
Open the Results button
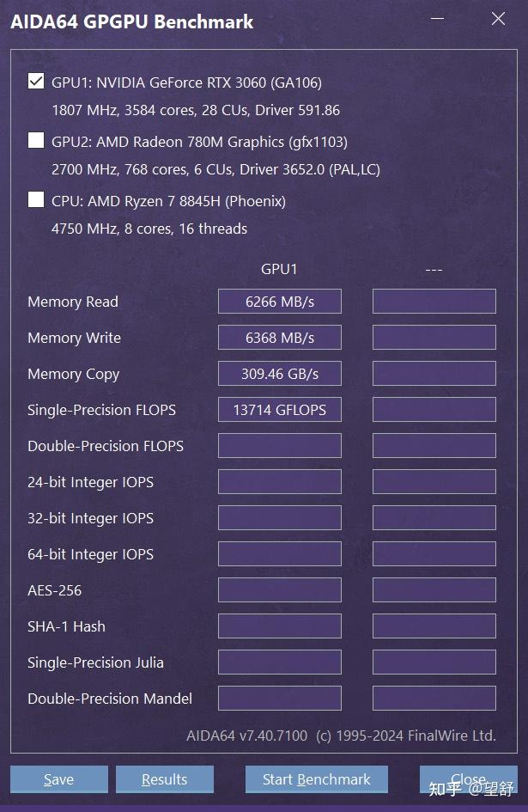165,779
